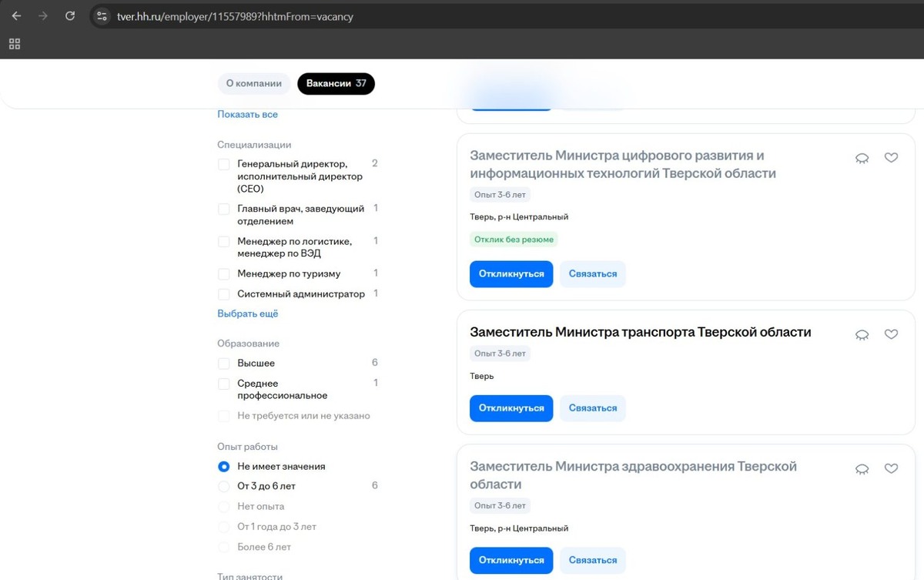Click Связаться for transport deputy minister
924x580 pixels.
click(593, 408)
